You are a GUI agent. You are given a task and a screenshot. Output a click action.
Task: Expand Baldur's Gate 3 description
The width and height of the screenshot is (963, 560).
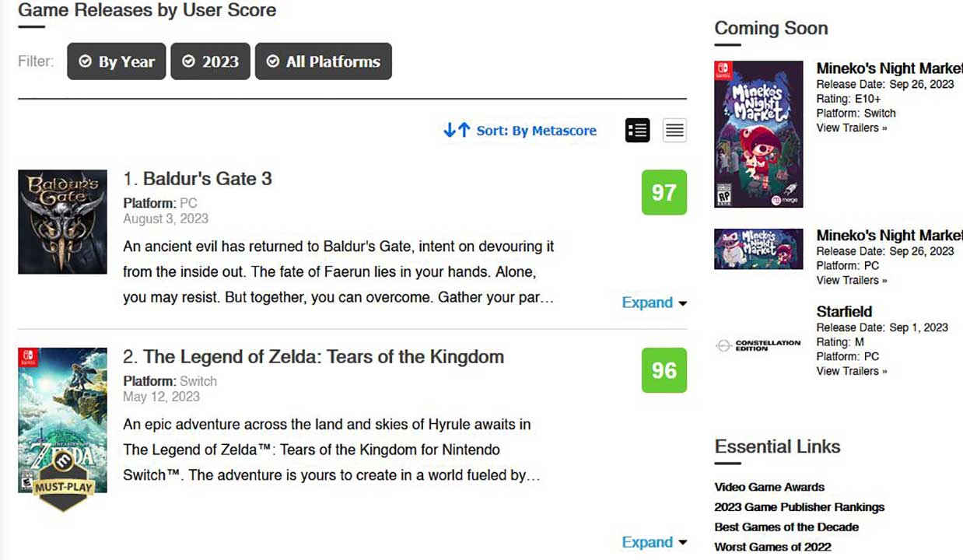(x=653, y=303)
